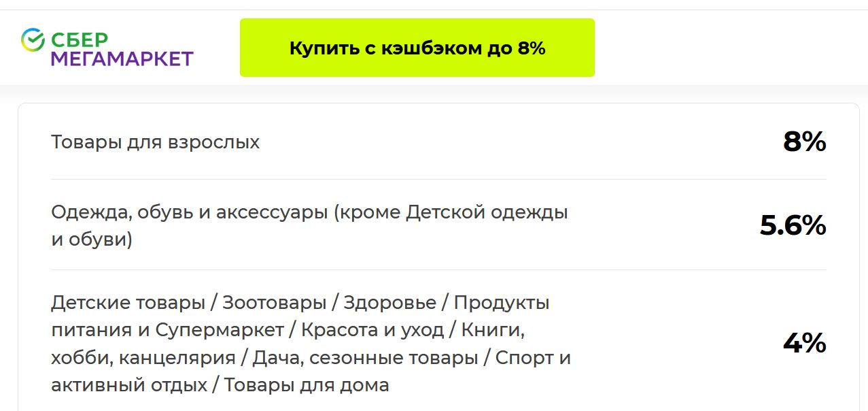This screenshot has height=411, width=868.
Task: Click the word Книги in category list
Action: [493, 330]
